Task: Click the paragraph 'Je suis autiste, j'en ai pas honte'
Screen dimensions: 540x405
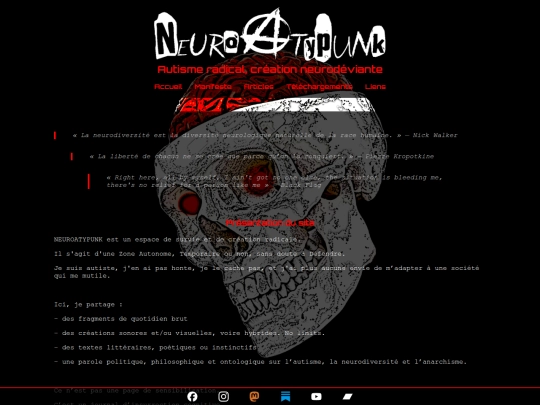Action: [267, 272]
